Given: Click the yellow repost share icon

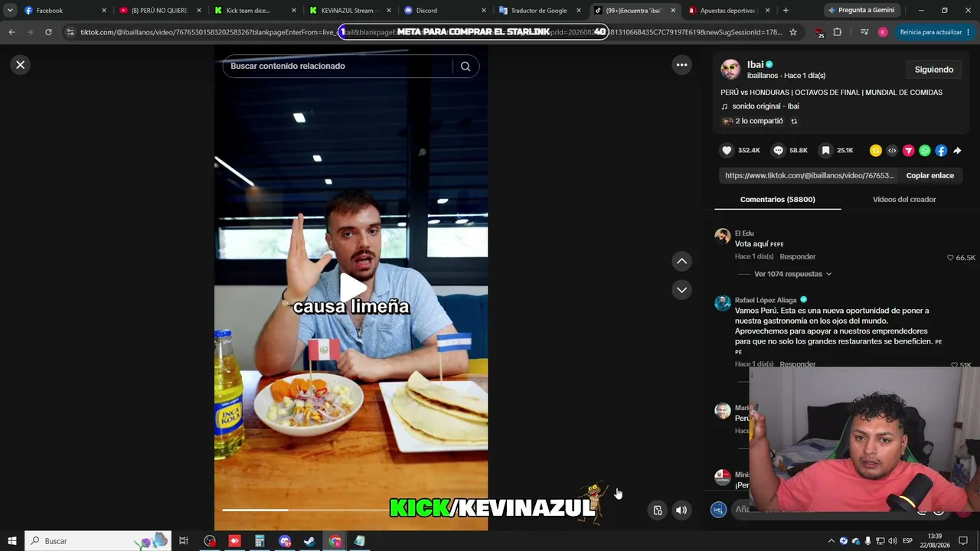Looking at the screenshot, I should pos(876,151).
